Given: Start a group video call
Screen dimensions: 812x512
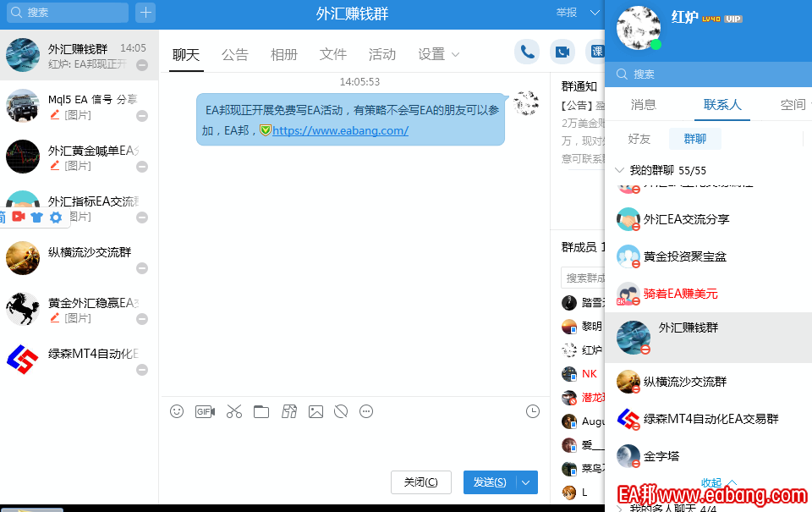Looking at the screenshot, I should click(562, 52).
